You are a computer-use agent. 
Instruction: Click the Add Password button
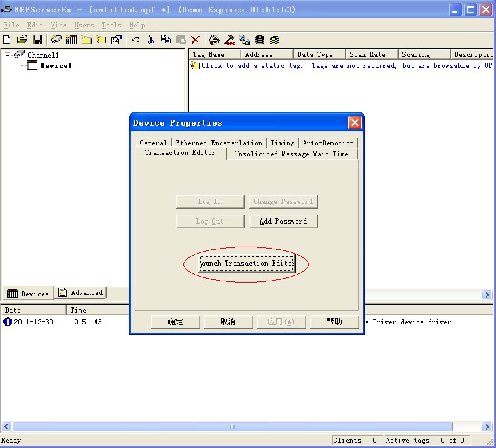tap(283, 221)
